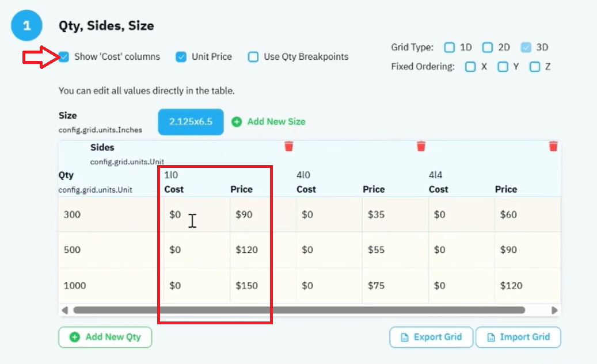Click the scrollbar's left arrow
The height and width of the screenshot is (364, 597).
(64, 311)
